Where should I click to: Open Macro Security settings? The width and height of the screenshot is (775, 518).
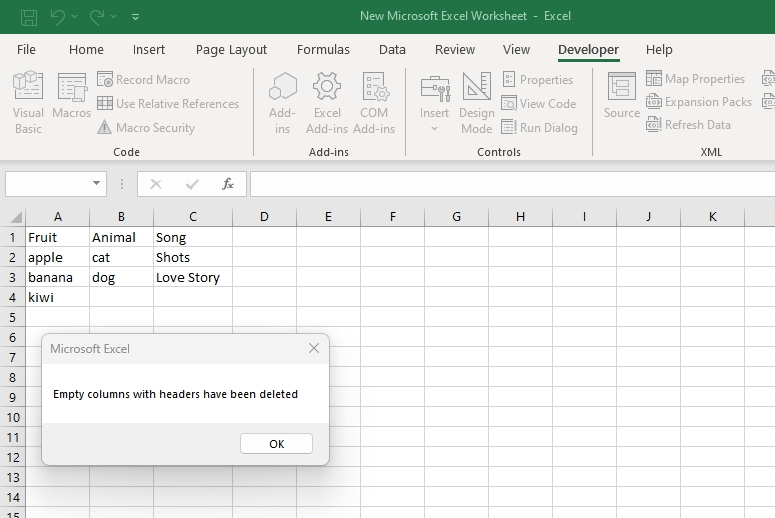(146, 128)
